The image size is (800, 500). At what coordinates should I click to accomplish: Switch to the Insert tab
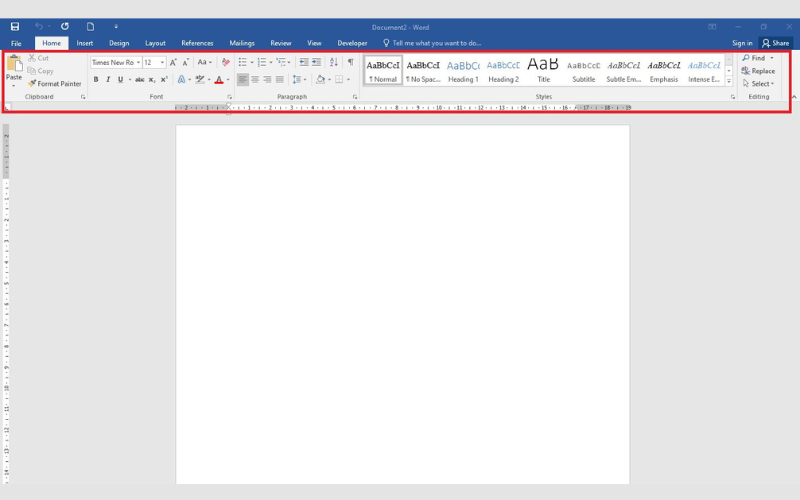point(85,44)
